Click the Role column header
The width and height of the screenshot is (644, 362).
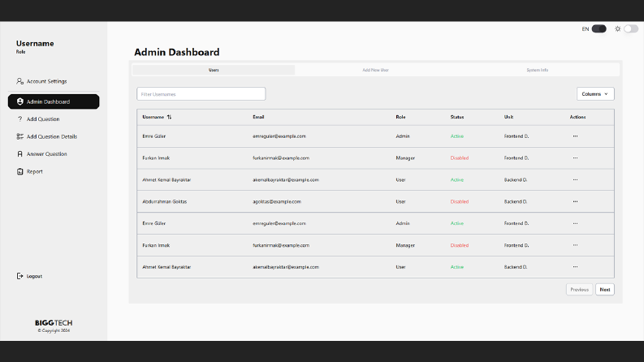click(400, 117)
